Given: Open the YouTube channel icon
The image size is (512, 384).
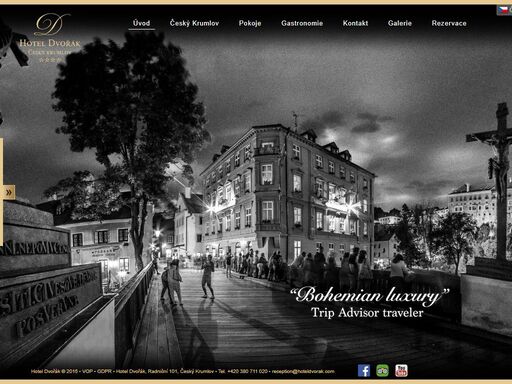Looking at the screenshot, I should tap(401, 371).
